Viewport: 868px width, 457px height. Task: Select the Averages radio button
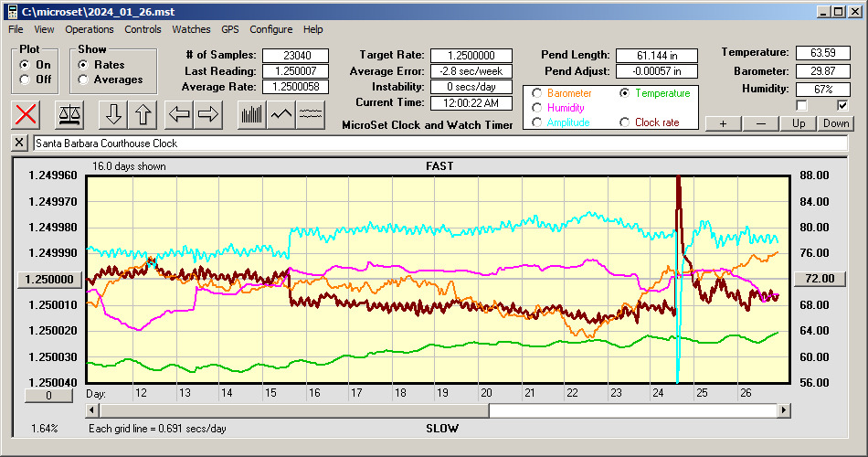tap(84, 80)
